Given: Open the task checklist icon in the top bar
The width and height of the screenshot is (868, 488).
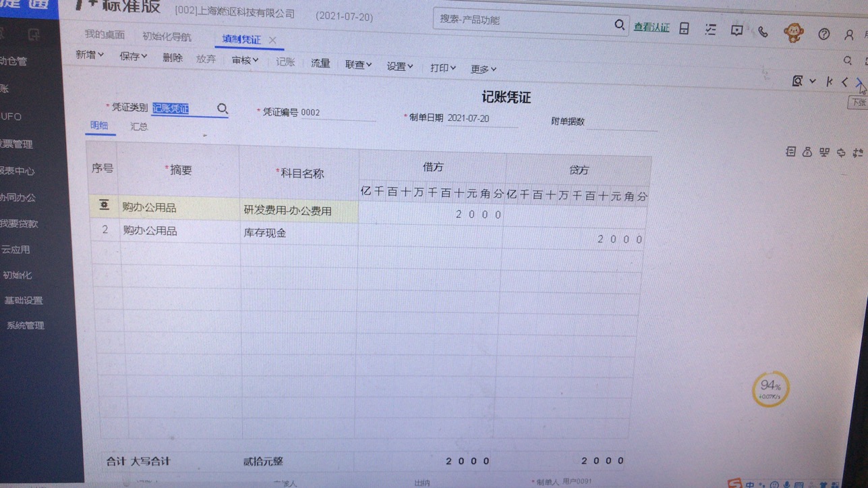Looking at the screenshot, I should click(x=710, y=30).
